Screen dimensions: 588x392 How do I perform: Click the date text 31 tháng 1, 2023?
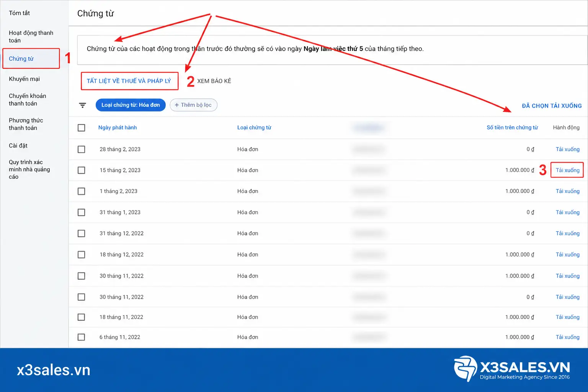click(x=120, y=212)
